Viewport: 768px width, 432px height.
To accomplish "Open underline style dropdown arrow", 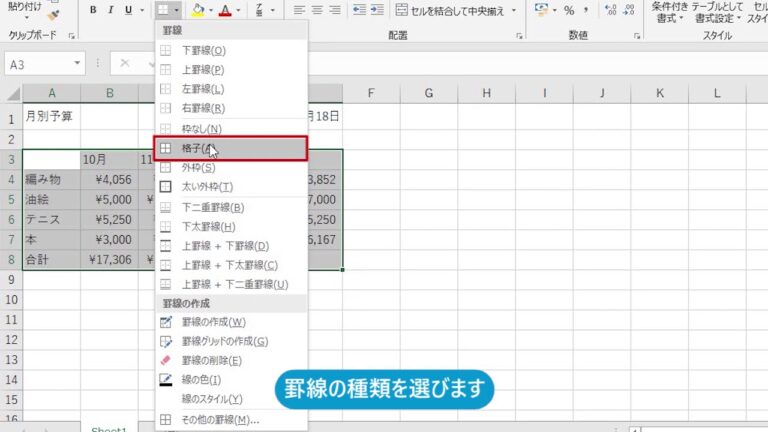I will (x=142, y=10).
